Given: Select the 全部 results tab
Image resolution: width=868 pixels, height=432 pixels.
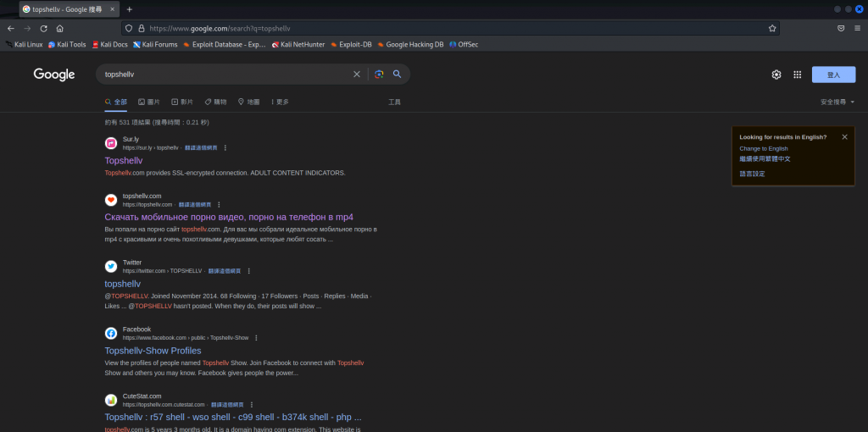Looking at the screenshot, I should point(115,102).
